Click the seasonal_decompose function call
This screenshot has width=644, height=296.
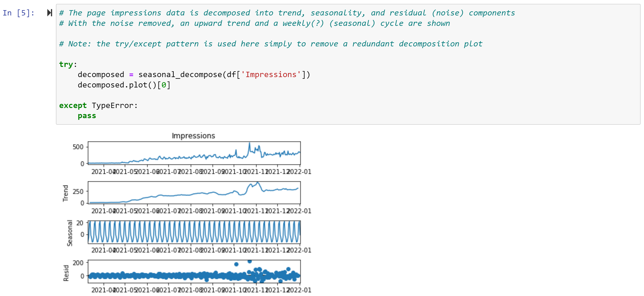(x=180, y=75)
